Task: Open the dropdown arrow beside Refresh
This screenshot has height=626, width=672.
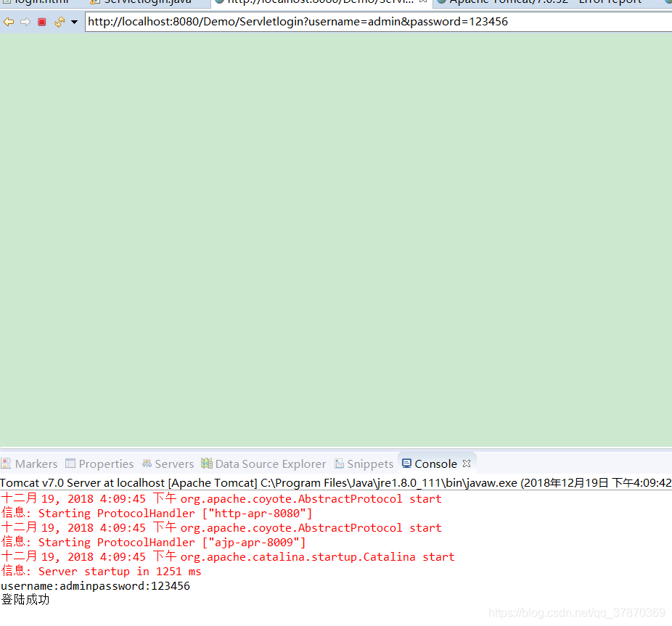Action: coord(75,22)
